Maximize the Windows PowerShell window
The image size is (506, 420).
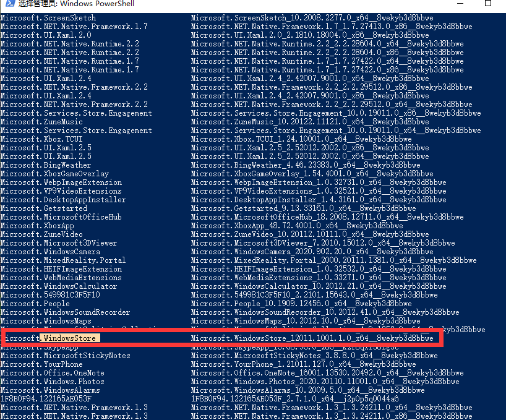click(x=488, y=3)
